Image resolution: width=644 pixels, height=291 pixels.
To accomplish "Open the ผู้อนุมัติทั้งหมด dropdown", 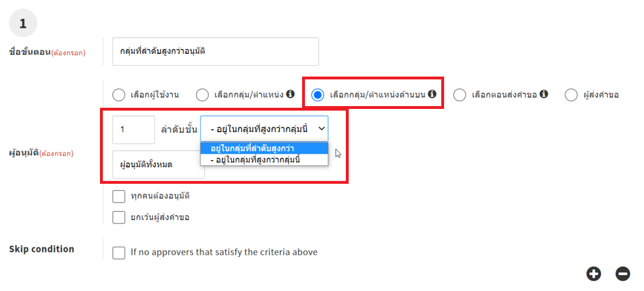I will 158,165.
